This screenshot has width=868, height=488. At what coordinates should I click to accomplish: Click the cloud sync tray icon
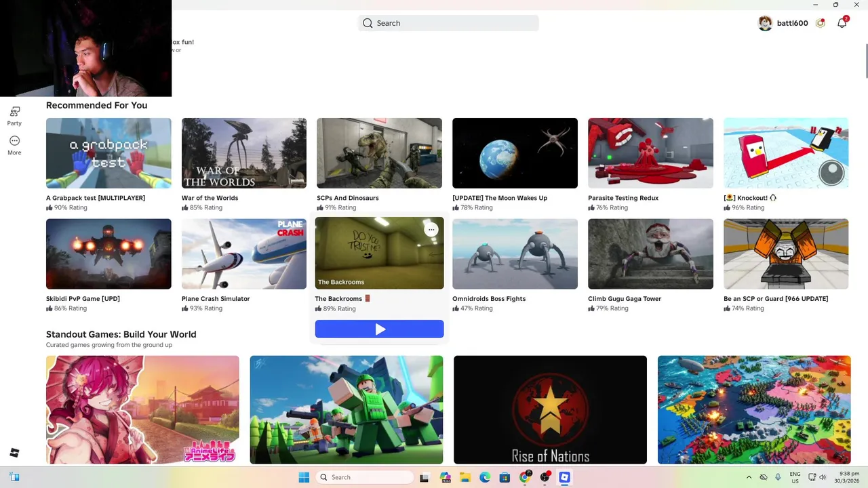pyautogui.click(x=763, y=477)
